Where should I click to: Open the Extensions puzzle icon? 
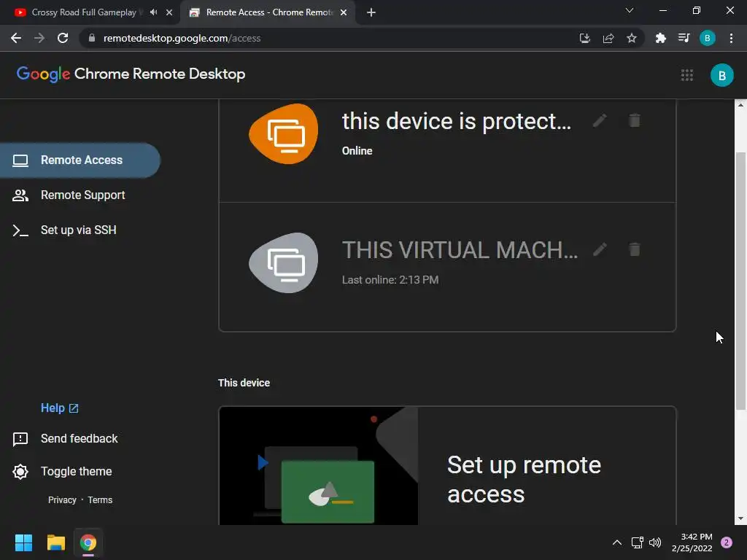pyautogui.click(x=660, y=38)
